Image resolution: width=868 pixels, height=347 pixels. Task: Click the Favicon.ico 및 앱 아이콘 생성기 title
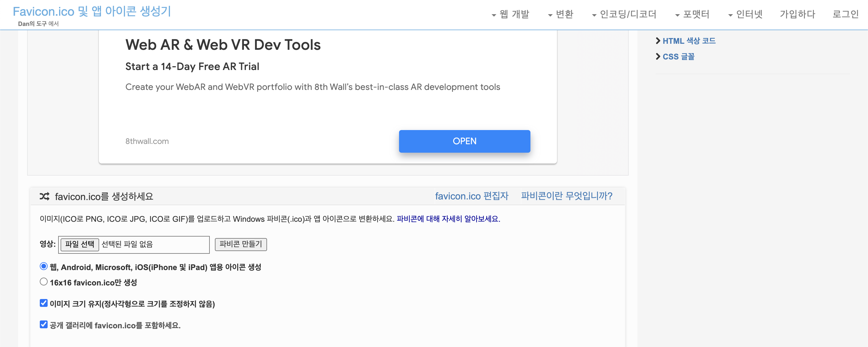[92, 11]
